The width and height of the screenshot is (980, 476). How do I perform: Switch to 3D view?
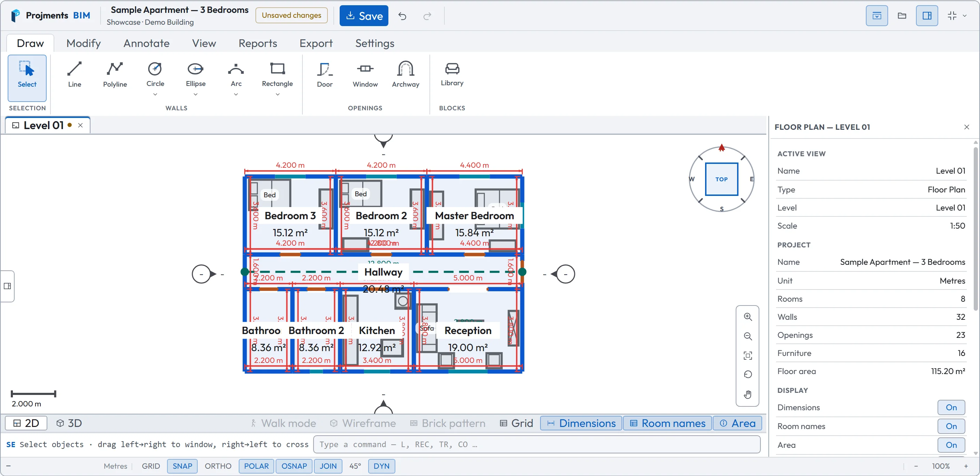click(x=69, y=423)
